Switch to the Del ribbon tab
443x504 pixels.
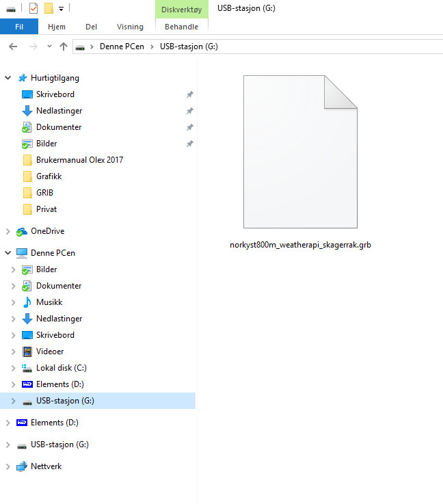click(91, 27)
